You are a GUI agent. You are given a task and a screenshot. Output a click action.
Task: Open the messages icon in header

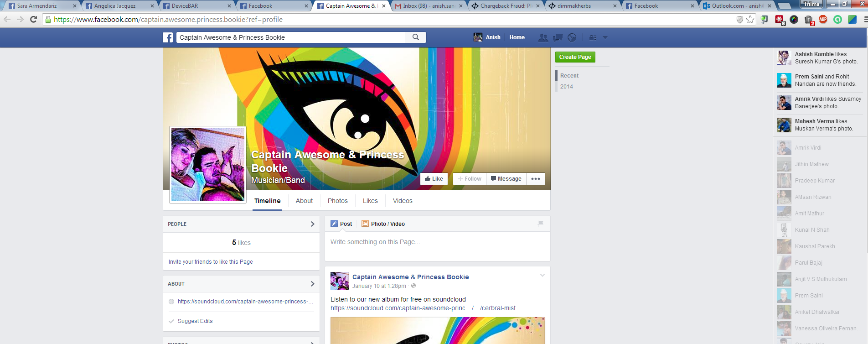[558, 38]
